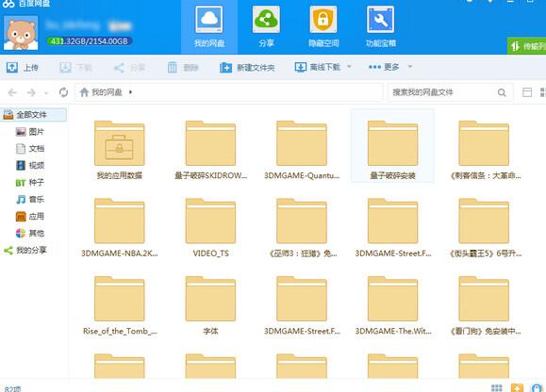This screenshot has width=546, height=392.
Task: Select the 《巫师3：狂猎》 folder
Action: click(302, 227)
